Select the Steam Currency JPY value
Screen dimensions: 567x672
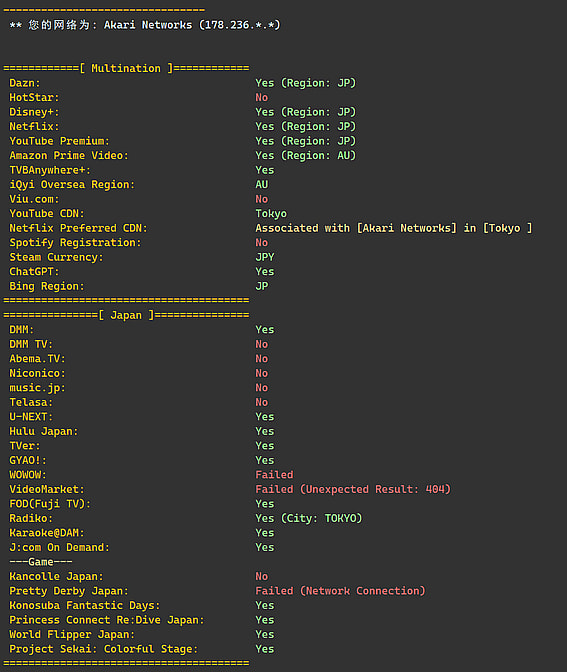click(x=265, y=257)
